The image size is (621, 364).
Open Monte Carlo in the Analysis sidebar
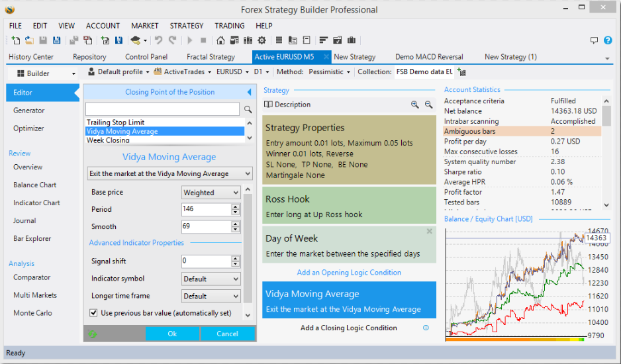(32, 313)
